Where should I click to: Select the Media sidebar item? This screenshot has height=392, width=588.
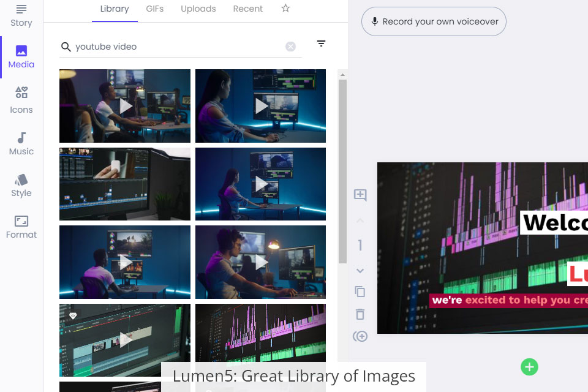[x=21, y=57]
